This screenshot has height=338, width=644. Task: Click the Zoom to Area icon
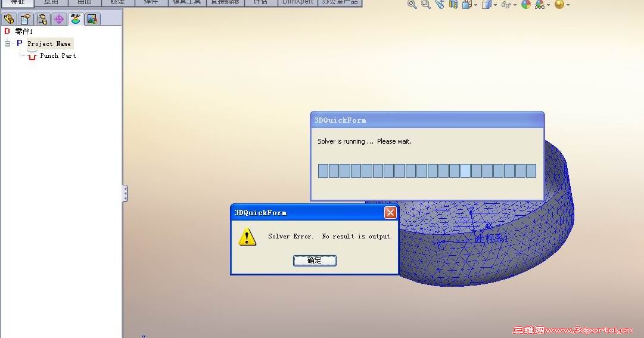(426, 5)
